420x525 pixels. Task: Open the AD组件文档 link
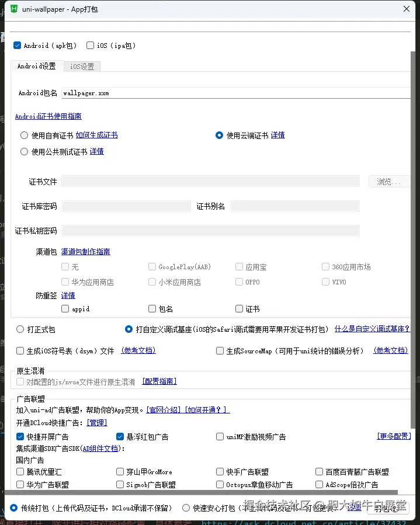100,448
